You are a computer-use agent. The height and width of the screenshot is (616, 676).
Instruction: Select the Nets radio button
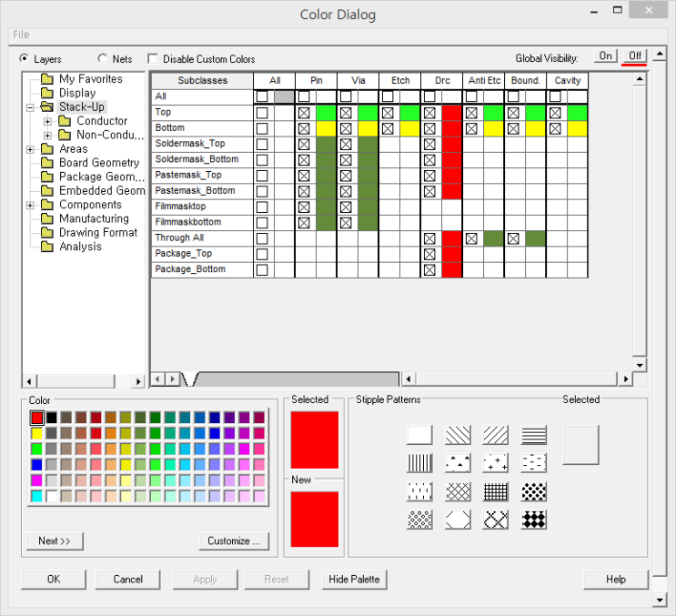click(x=102, y=58)
